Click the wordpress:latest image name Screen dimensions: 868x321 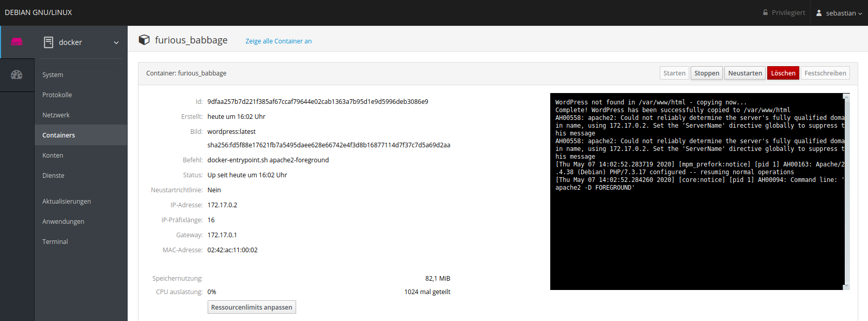point(231,131)
